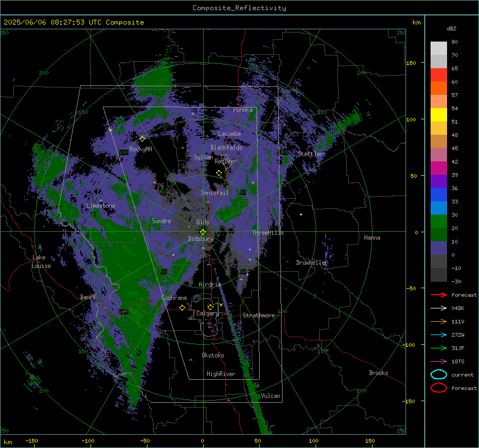This screenshot has height=448, width=479.
Task: Click the Ponoka town label
Action: click(x=243, y=110)
